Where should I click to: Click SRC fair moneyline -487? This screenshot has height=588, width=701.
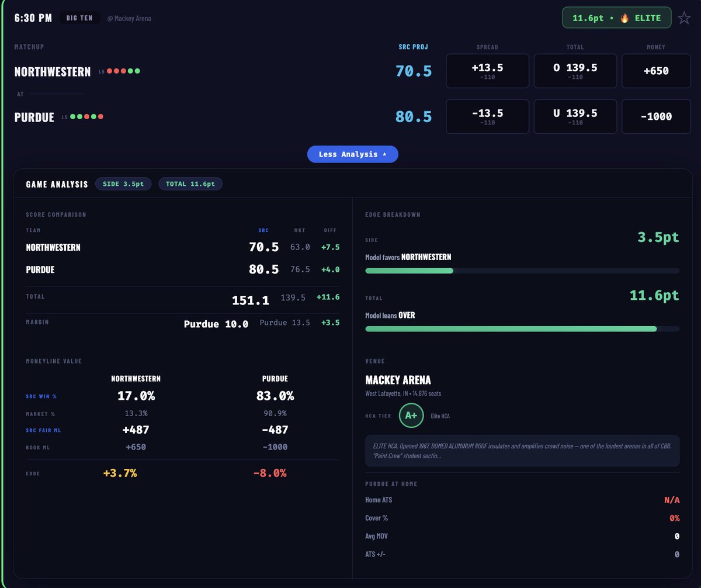[275, 430]
